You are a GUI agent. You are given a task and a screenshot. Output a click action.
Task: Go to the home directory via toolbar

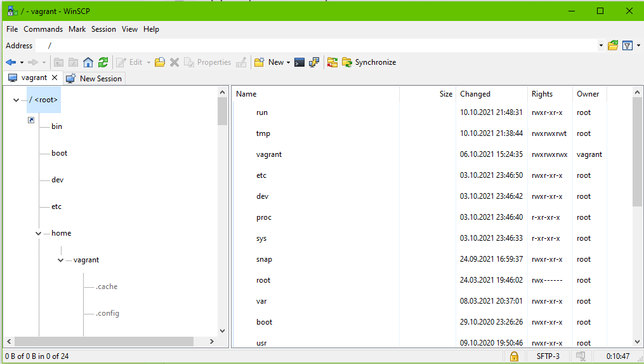[88, 62]
